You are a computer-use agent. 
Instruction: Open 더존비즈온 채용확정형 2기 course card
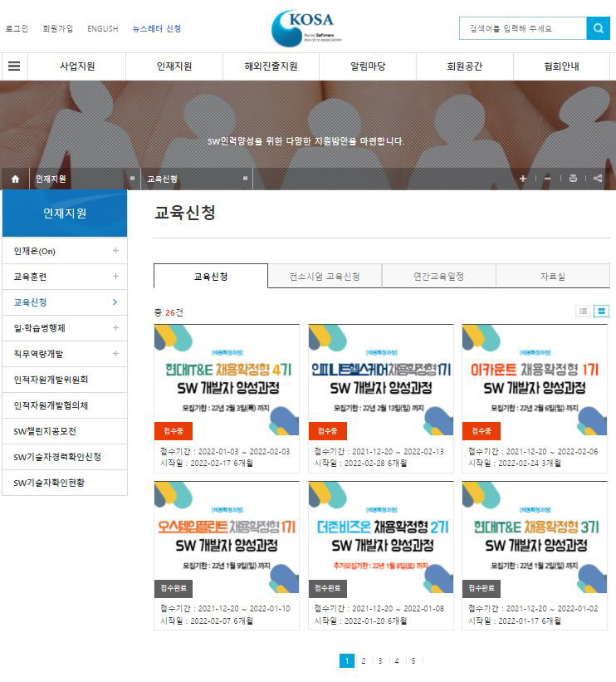[381, 556]
